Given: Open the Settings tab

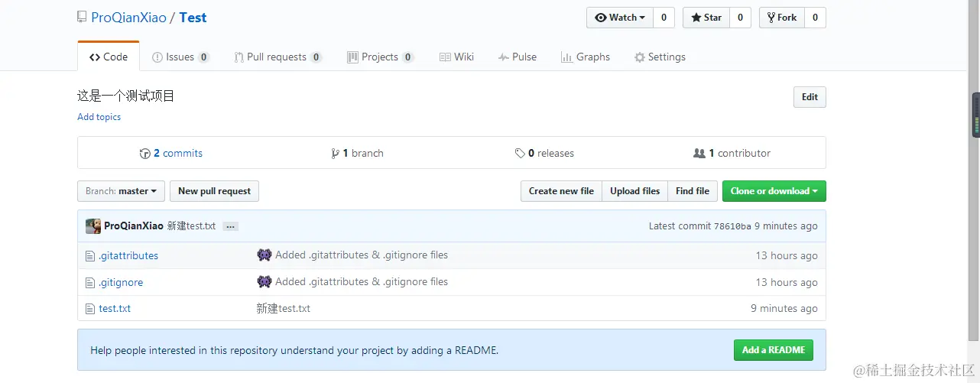Looking at the screenshot, I should (660, 57).
